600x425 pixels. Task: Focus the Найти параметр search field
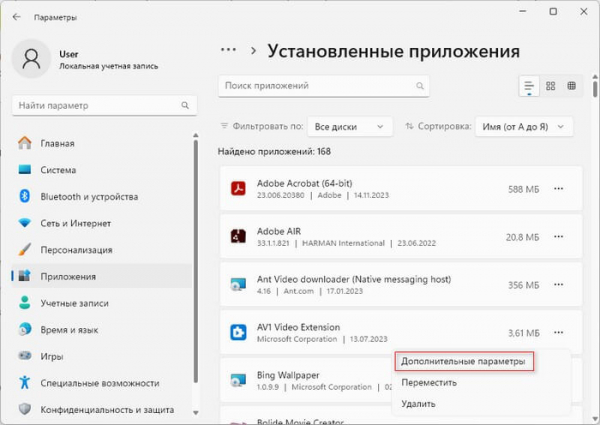pyautogui.click(x=104, y=105)
